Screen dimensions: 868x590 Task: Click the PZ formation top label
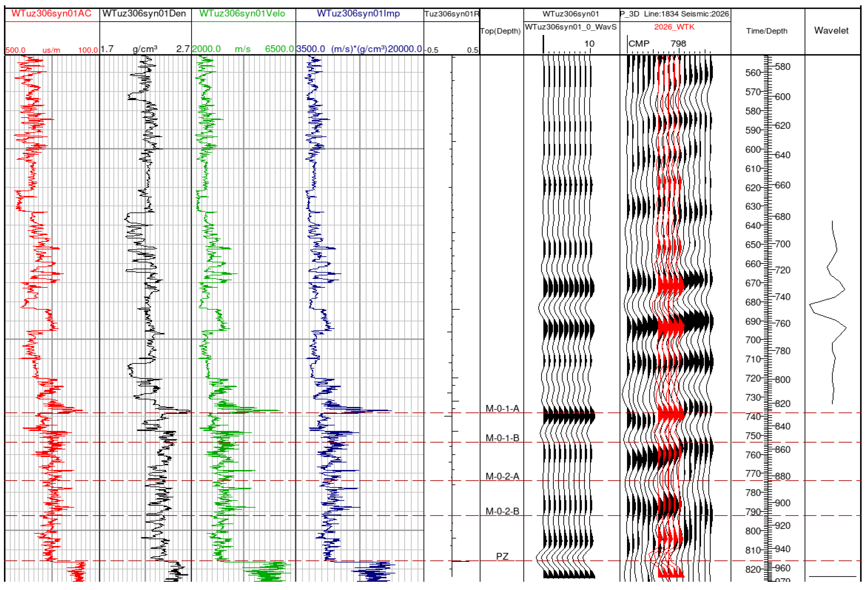[x=502, y=556]
